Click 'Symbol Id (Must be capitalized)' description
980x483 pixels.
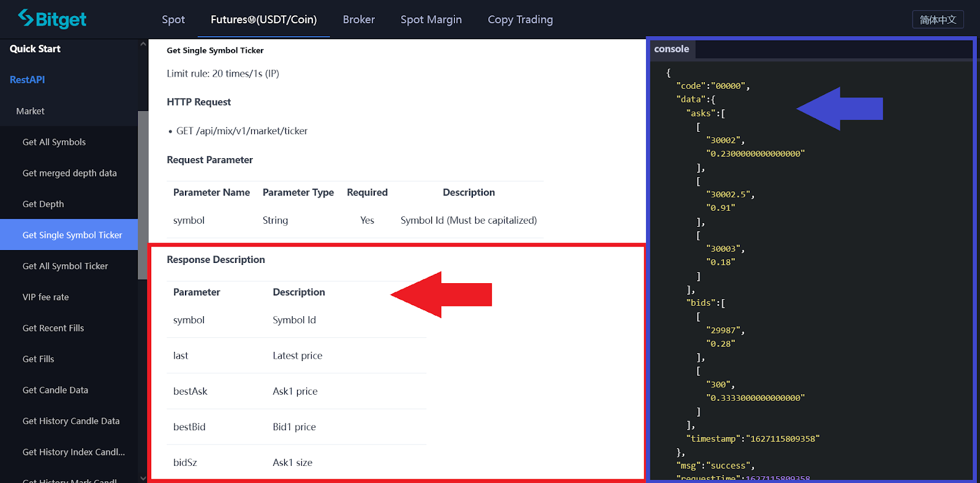coord(469,221)
